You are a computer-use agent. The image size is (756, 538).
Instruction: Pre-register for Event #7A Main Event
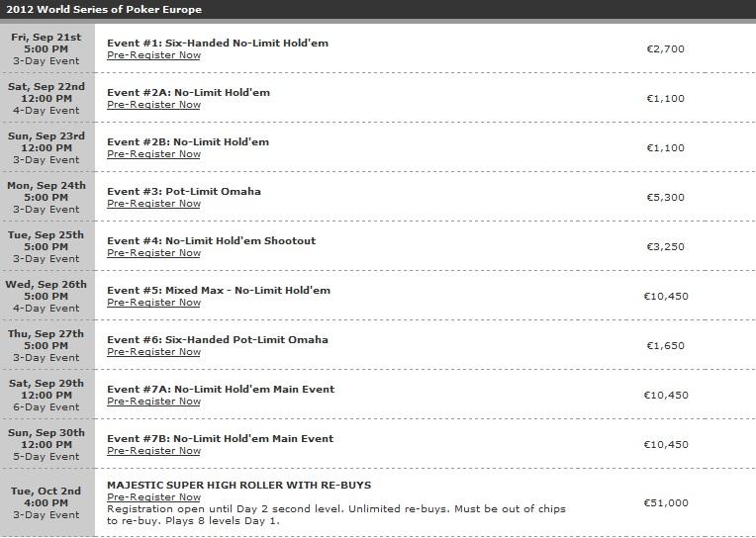point(153,402)
